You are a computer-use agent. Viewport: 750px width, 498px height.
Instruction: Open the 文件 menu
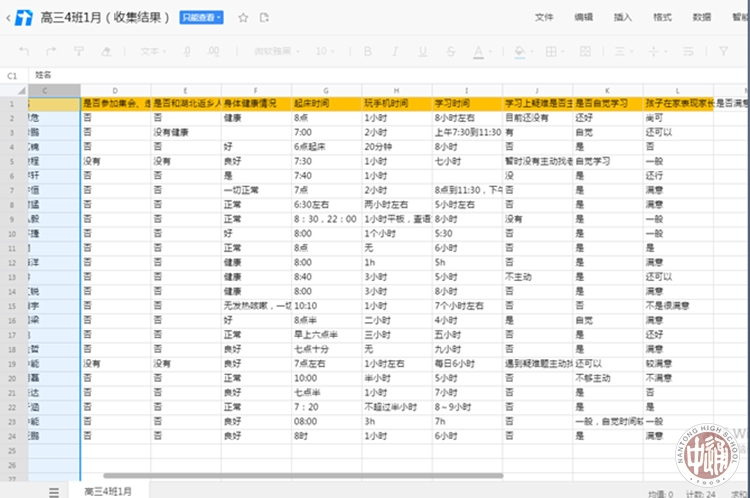pyautogui.click(x=544, y=17)
